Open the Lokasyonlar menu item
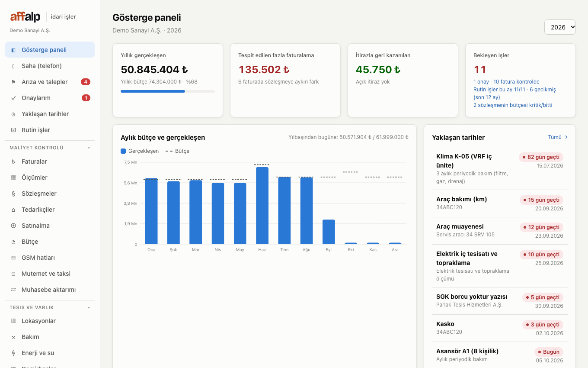The width and height of the screenshot is (588, 368). (50, 321)
